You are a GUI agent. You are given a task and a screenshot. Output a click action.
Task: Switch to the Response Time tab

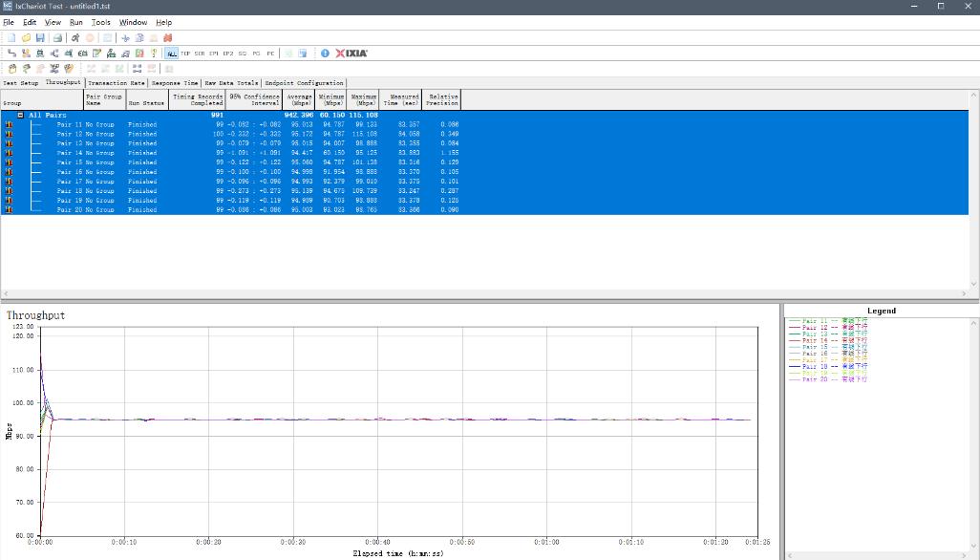(175, 83)
